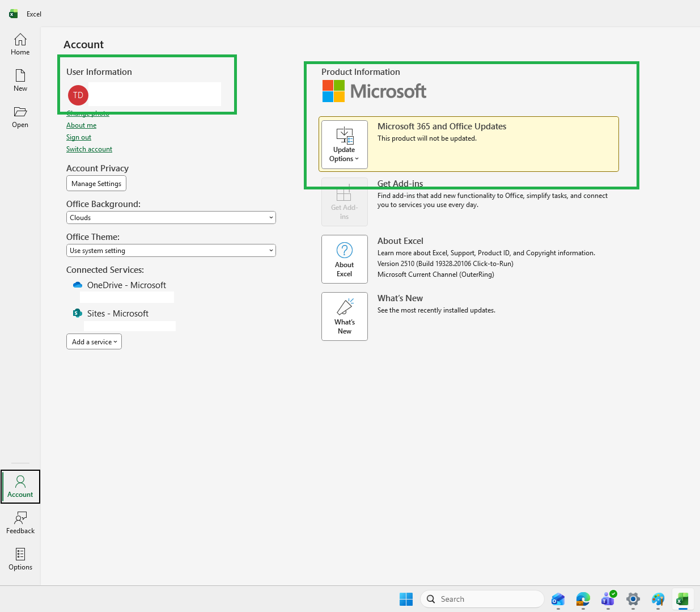Click the SharePoint Sites icon
700x612 pixels.
pos(78,313)
